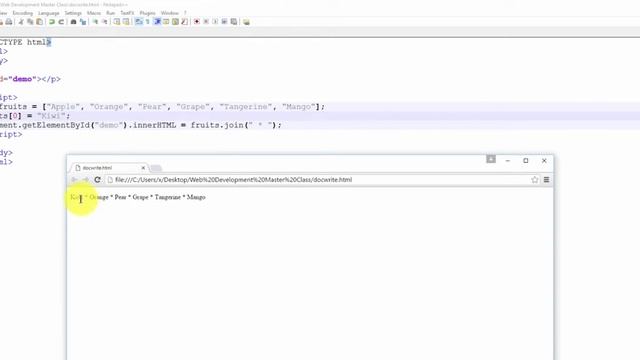Open the Document Map icon
The width and height of the screenshot is (640, 360).
(175, 22)
